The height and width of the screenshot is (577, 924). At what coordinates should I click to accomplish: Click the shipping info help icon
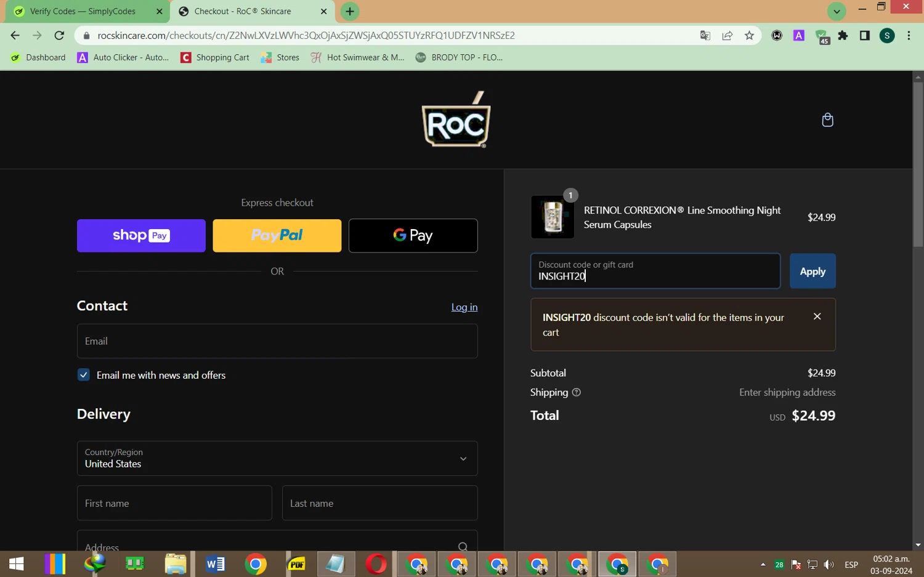click(577, 392)
